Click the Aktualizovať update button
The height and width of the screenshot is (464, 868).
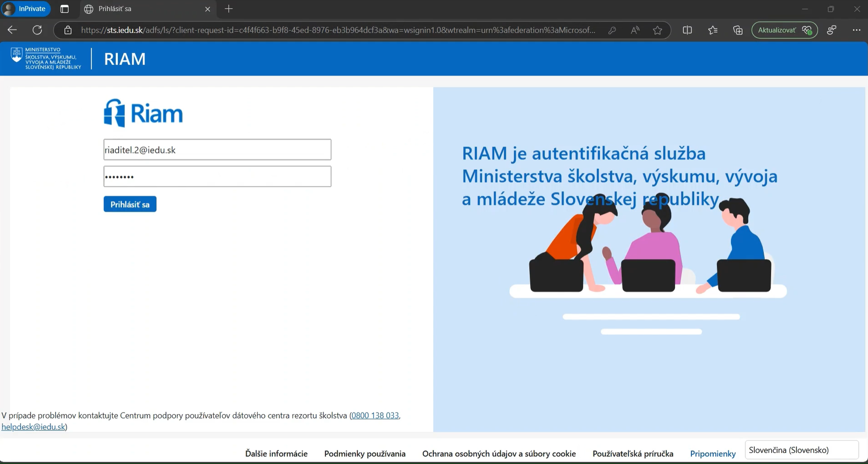784,30
